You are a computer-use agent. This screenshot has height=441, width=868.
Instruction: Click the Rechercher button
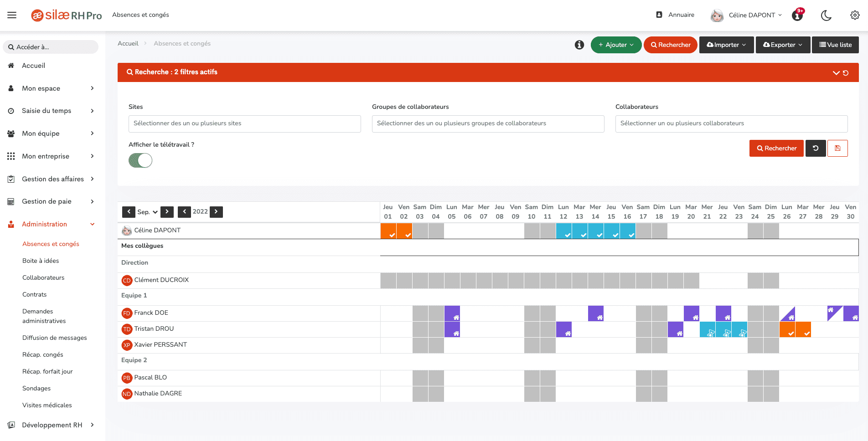click(x=776, y=148)
